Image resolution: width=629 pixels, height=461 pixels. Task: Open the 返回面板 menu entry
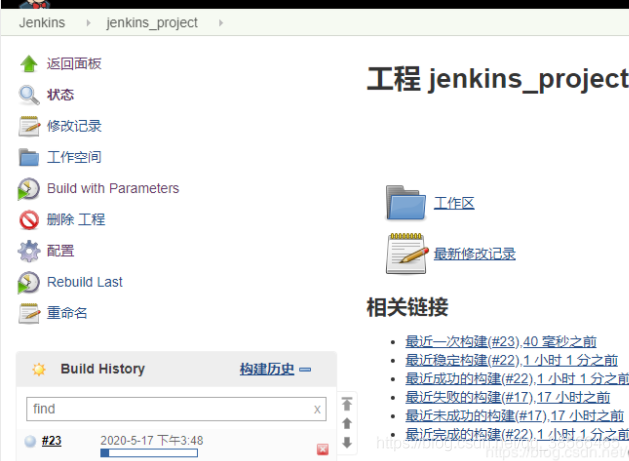click(x=74, y=63)
